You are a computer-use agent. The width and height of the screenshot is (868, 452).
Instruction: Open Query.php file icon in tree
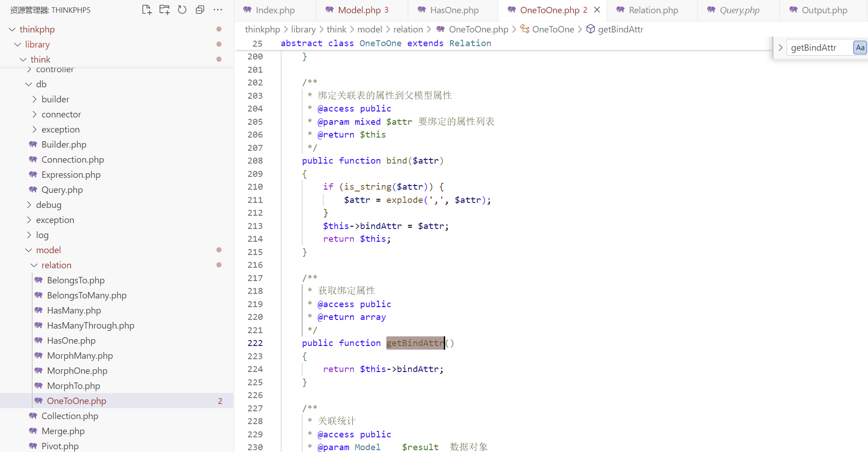33,190
